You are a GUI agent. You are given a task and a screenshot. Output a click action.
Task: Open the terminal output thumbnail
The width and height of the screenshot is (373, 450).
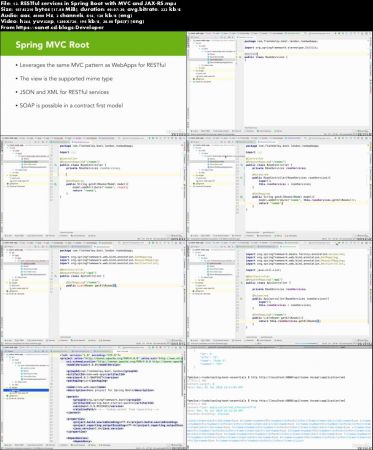[280, 397]
